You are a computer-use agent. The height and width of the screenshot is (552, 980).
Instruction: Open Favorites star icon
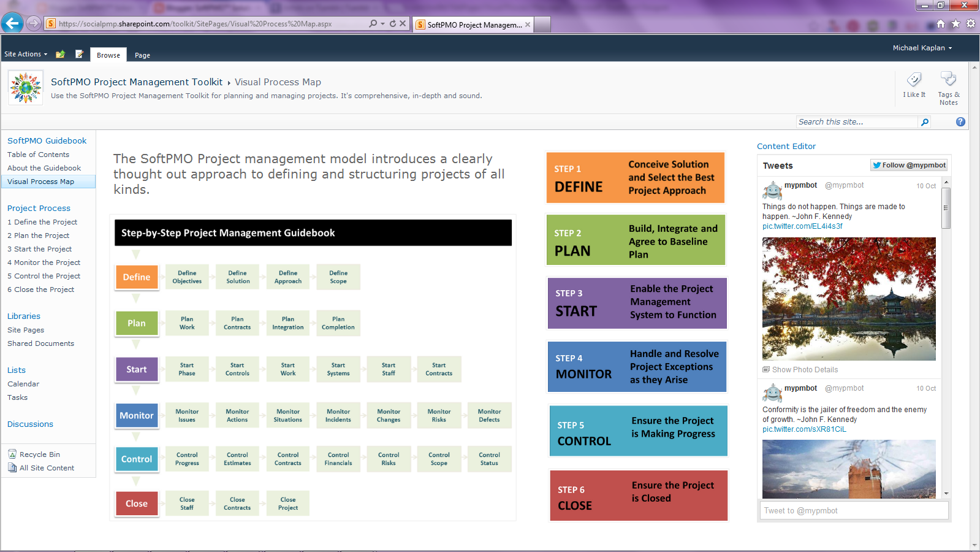pos(955,24)
